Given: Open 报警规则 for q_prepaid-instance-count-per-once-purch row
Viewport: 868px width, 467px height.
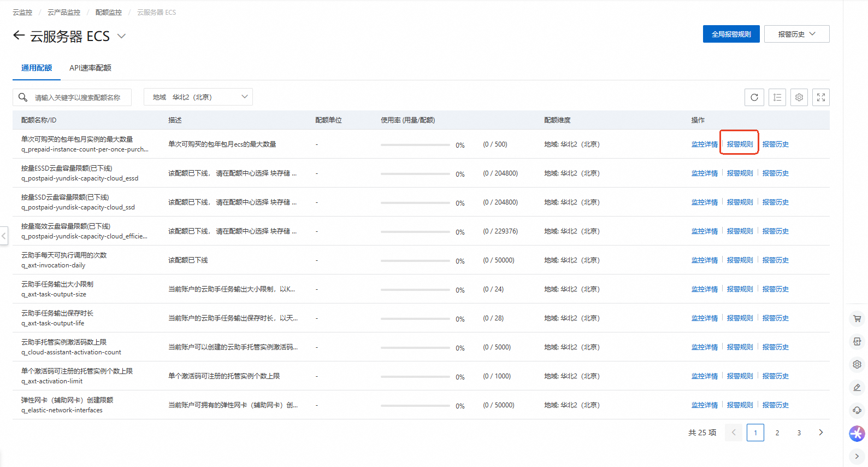Looking at the screenshot, I should tap(740, 144).
